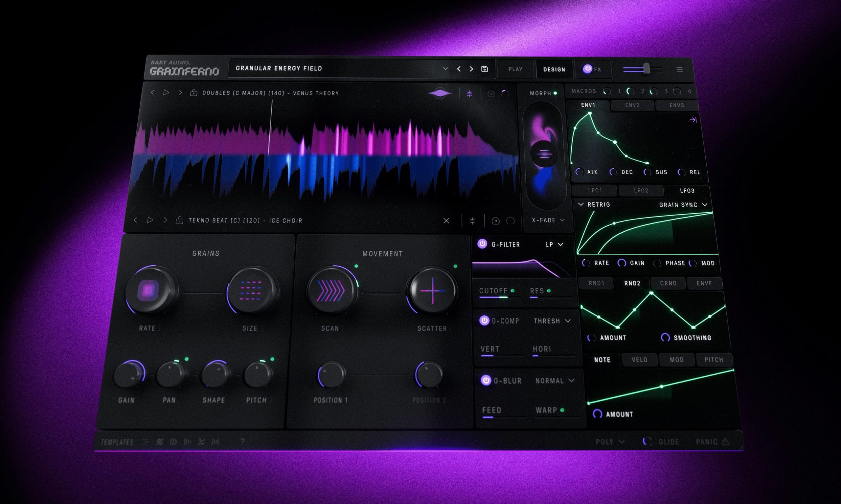Click the X to clear the Tekno Beat sample
Viewport: 841px width, 504px height.
[447, 220]
